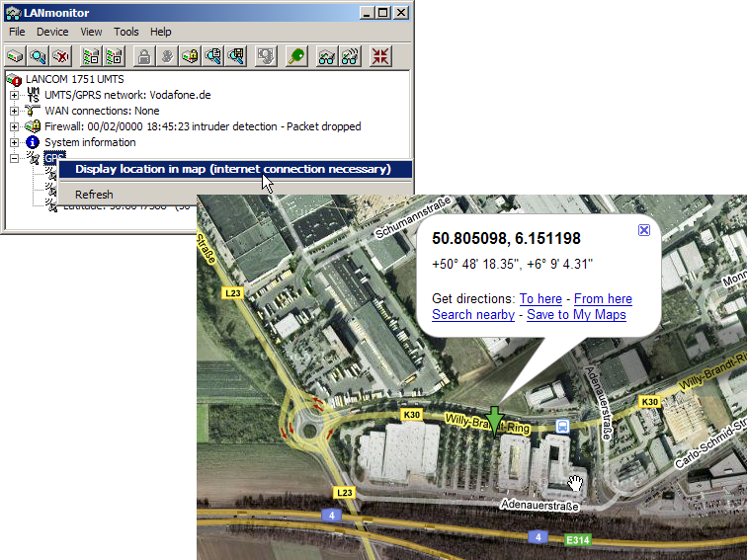Click the red inward arrows icon

[x=380, y=56]
